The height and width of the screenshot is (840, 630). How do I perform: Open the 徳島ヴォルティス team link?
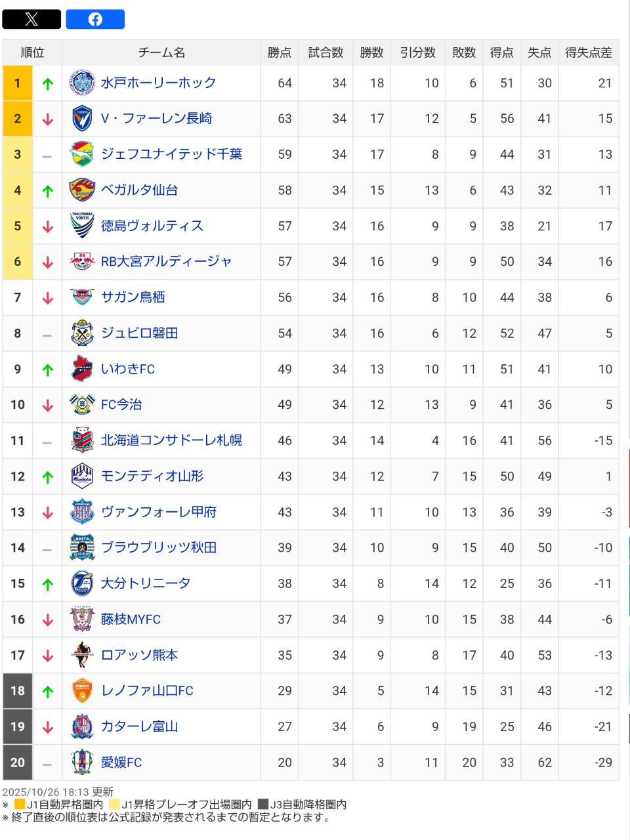point(152,226)
